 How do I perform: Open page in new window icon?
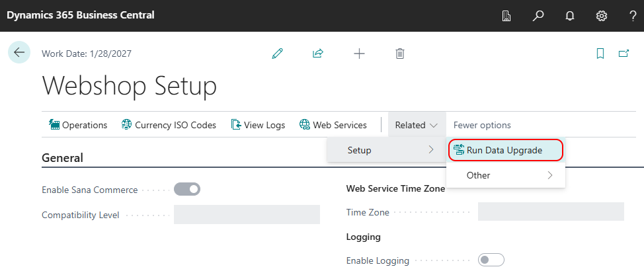pyautogui.click(x=624, y=54)
